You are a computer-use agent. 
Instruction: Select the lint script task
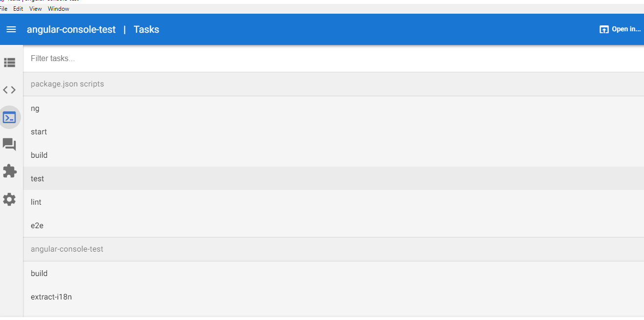point(333,202)
